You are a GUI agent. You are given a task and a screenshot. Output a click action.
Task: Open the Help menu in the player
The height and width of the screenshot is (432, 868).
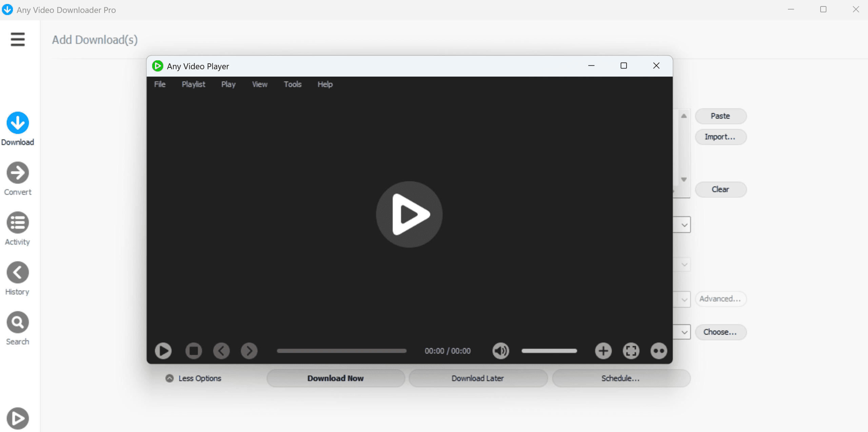coord(325,84)
